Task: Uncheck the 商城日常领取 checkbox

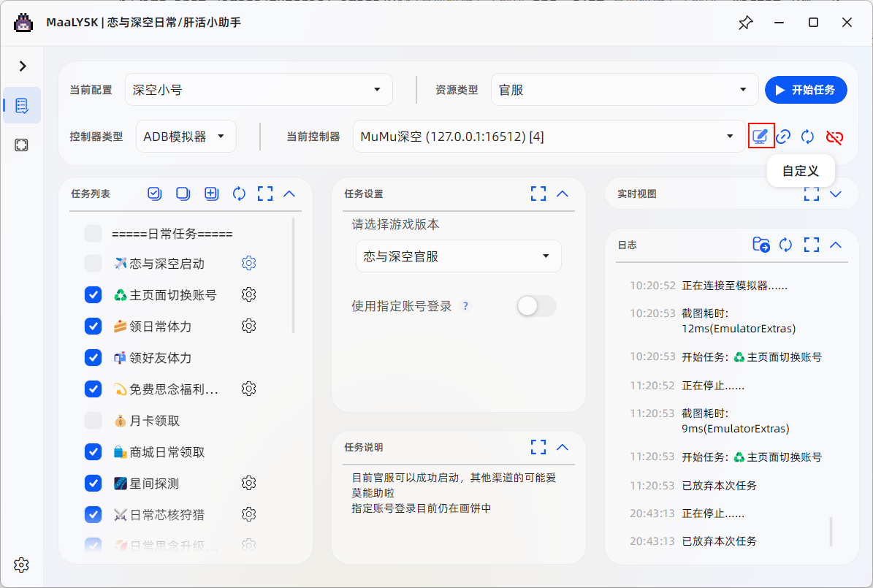Action: pos(93,451)
